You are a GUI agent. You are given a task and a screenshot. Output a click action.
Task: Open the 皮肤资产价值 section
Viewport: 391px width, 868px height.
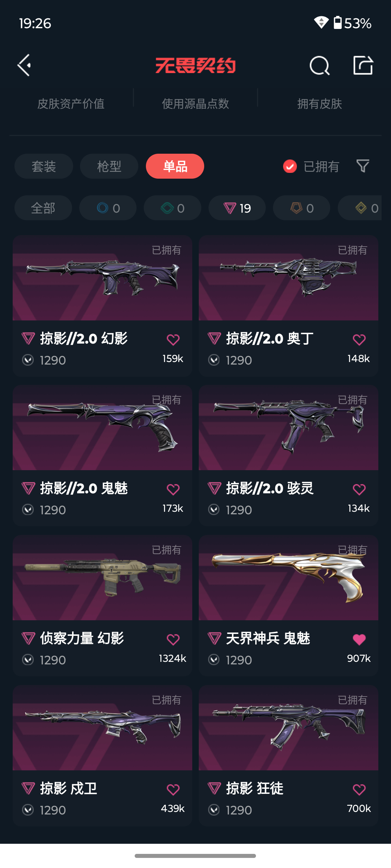(71, 104)
